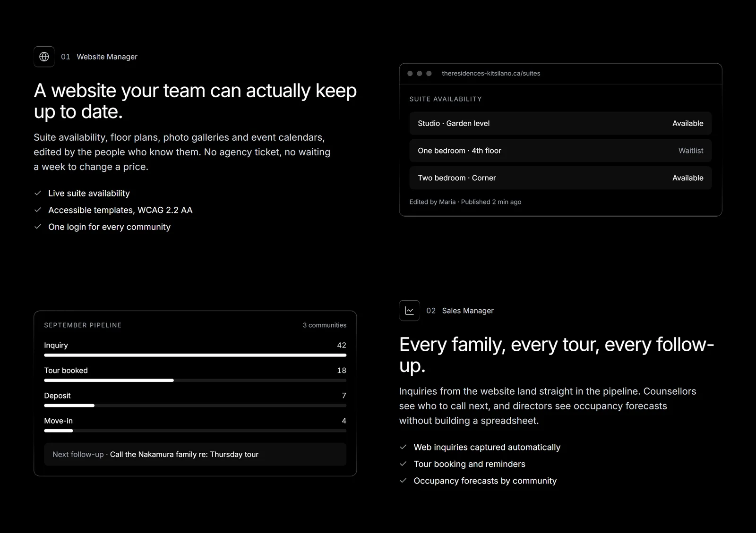Click checkmark beside Tour booking and reminders
The height and width of the screenshot is (533, 756).
pyautogui.click(x=403, y=464)
